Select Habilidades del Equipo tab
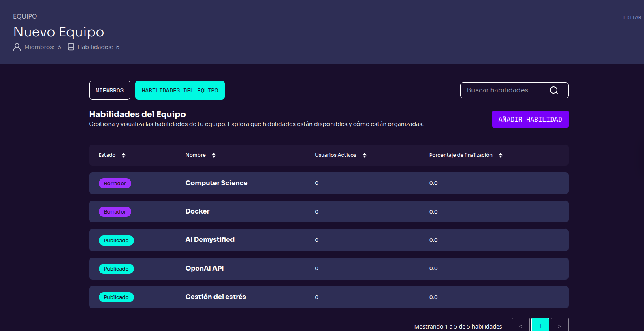The image size is (644, 331). [x=180, y=90]
